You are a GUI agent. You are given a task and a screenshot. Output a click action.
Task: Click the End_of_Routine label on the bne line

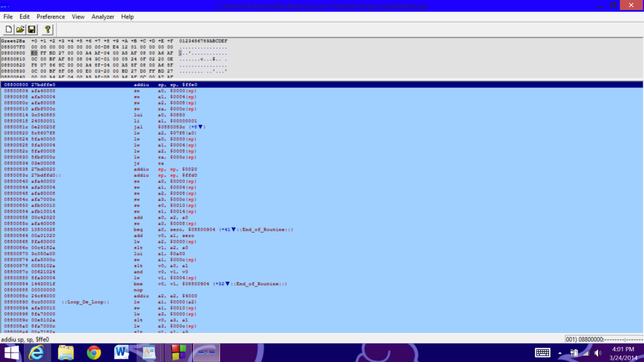pyautogui.click(x=258, y=283)
